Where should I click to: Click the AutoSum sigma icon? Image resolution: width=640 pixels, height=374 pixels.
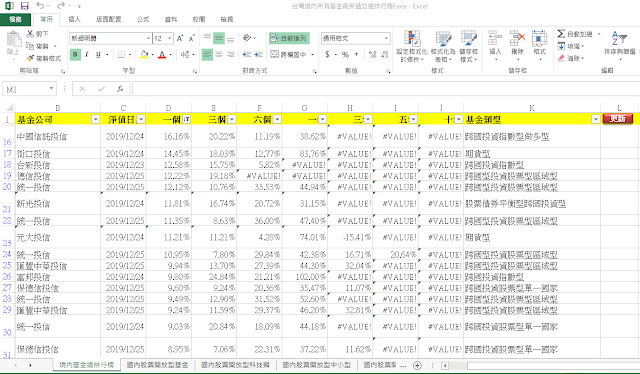coord(561,34)
